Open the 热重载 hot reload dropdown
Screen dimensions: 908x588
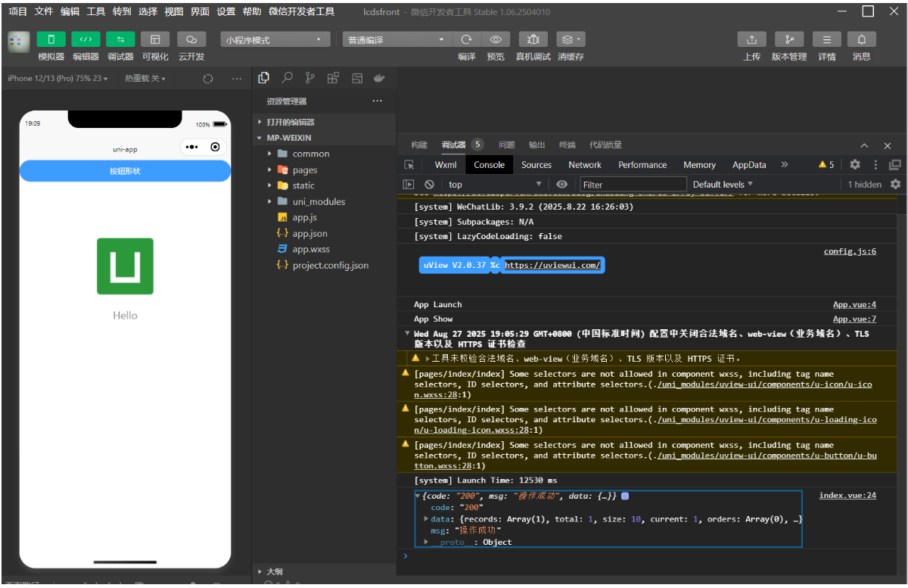(145, 78)
